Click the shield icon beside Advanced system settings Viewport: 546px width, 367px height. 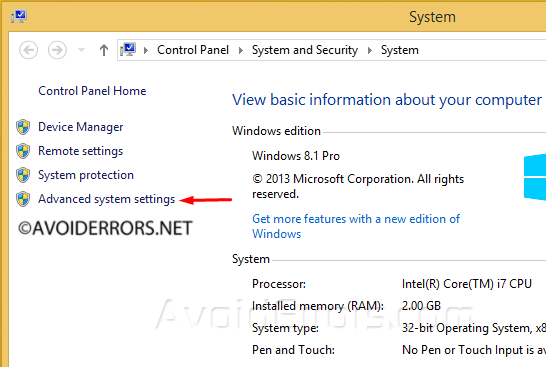click(x=23, y=199)
